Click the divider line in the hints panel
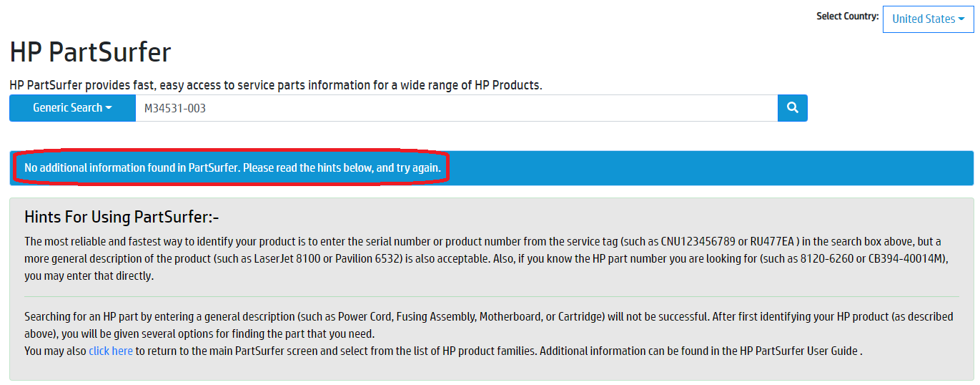This screenshot has height=385, width=980. point(491,296)
